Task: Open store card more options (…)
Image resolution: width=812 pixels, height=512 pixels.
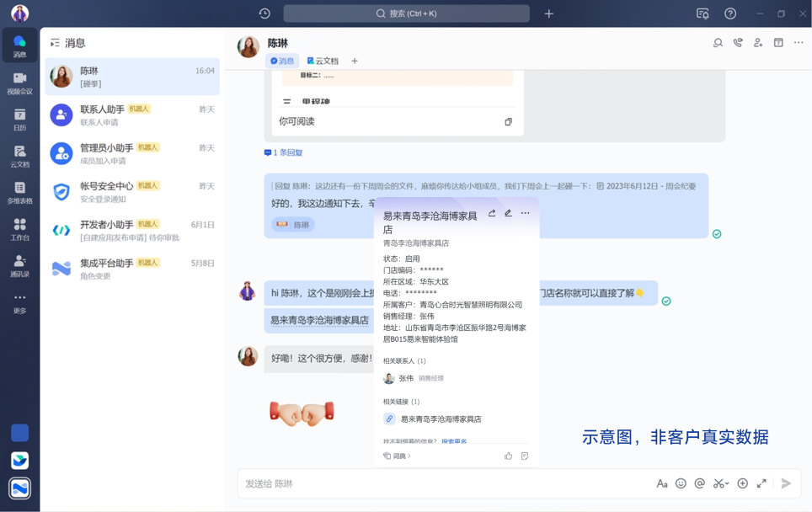Action: [x=525, y=213]
